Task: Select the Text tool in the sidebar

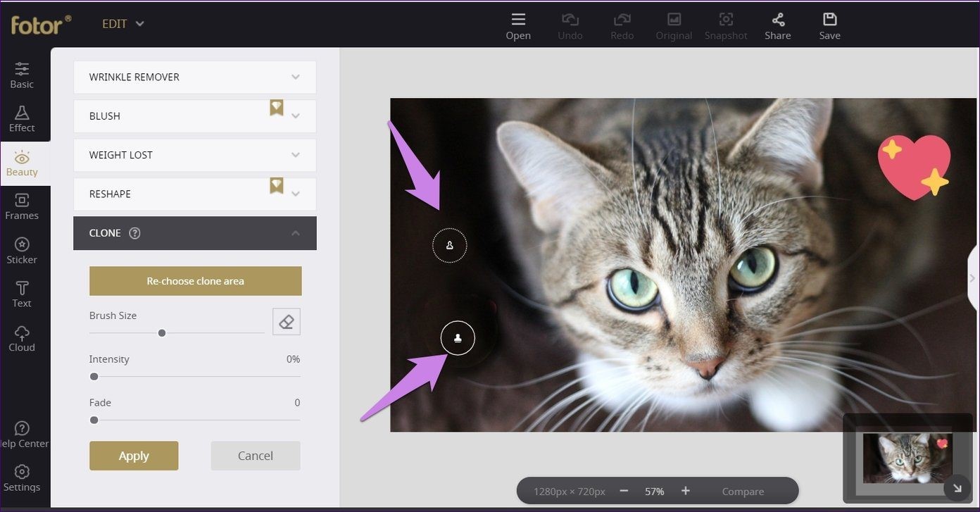Action: tap(22, 294)
